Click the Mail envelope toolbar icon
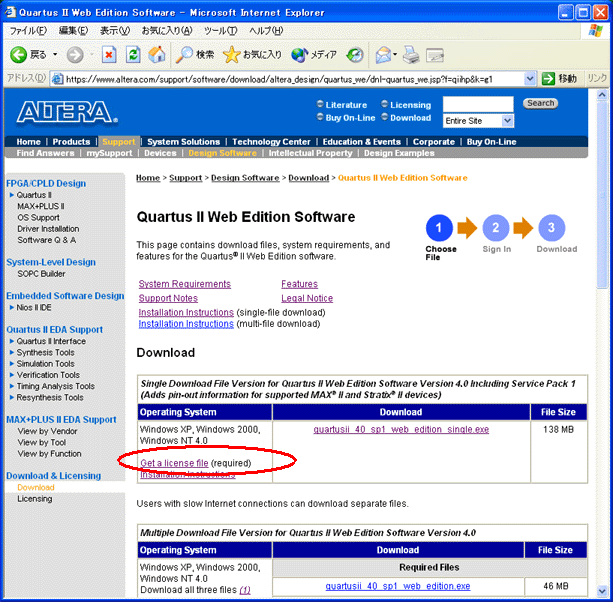The height and width of the screenshot is (602, 613). point(383,54)
